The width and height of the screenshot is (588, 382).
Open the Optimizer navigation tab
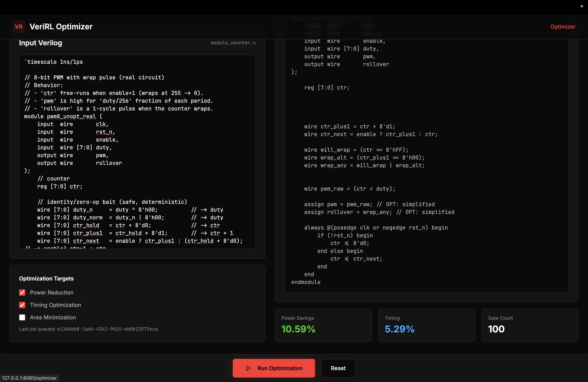coord(563,27)
